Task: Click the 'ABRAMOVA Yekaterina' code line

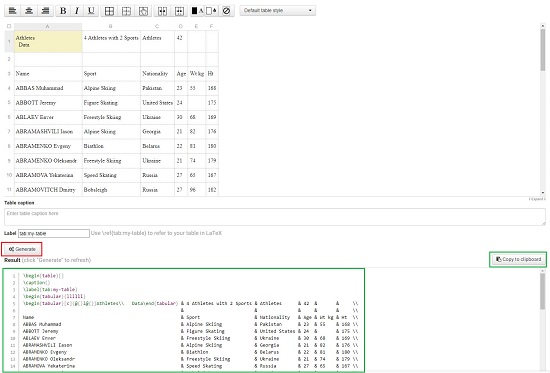Action: (x=190, y=366)
